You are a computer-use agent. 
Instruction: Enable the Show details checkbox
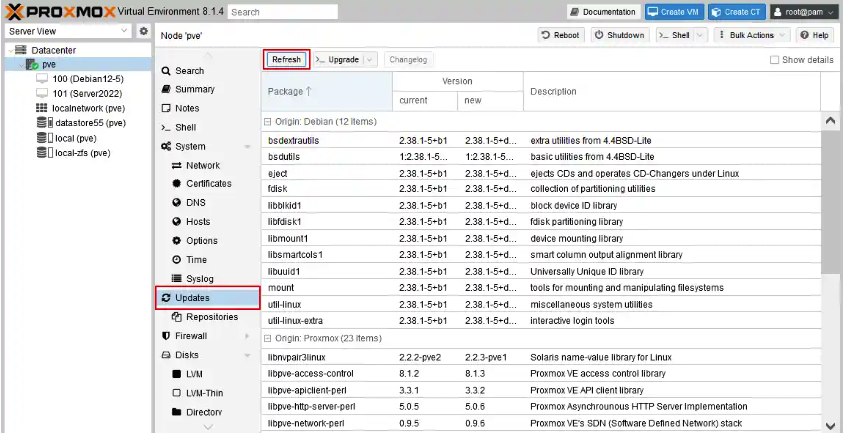pyautogui.click(x=774, y=60)
